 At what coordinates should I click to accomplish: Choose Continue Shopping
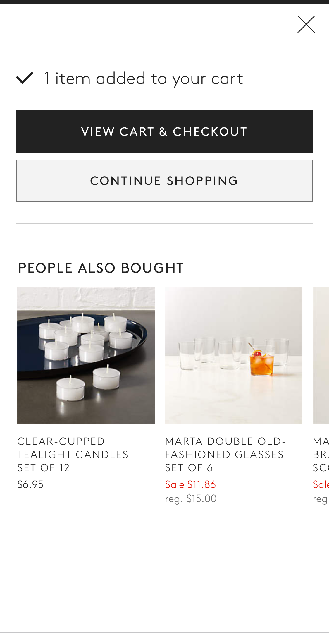point(164,181)
